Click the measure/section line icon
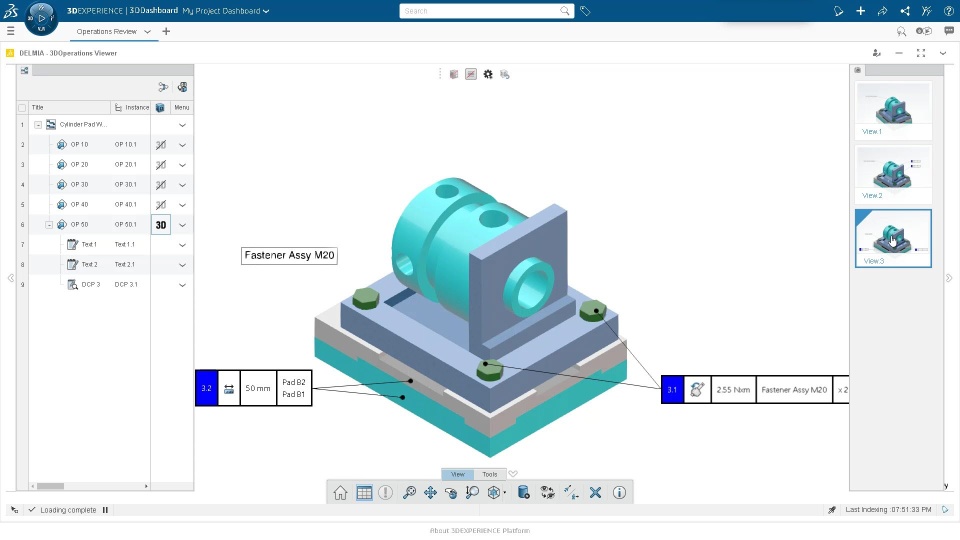 [571, 492]
